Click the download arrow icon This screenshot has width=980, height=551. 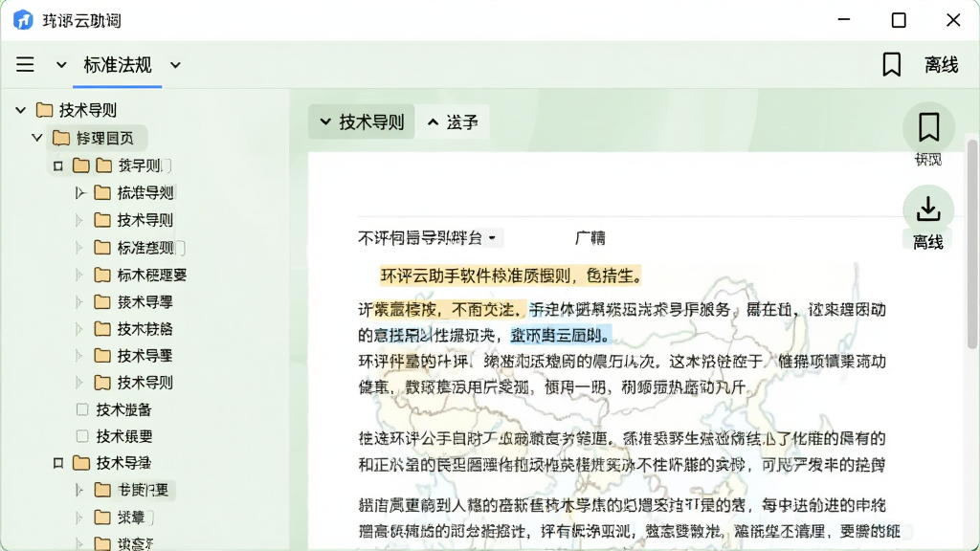point(928,209)
